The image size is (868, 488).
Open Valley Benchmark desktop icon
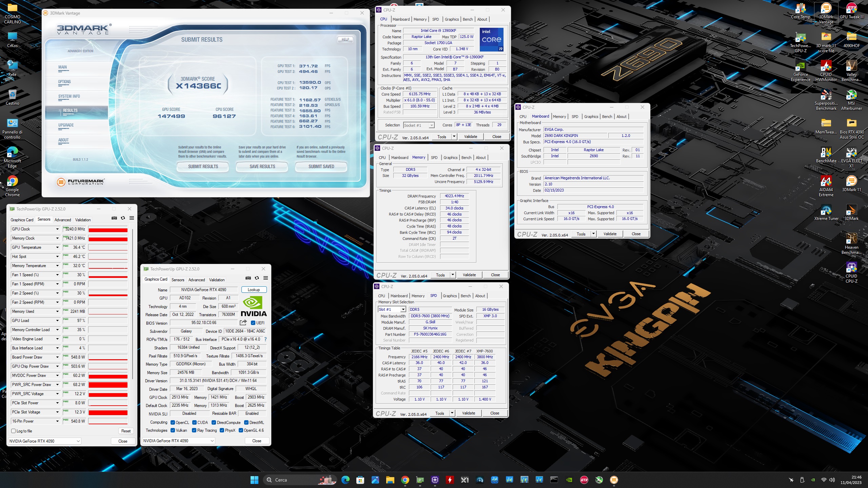click(x=851, y=71)
